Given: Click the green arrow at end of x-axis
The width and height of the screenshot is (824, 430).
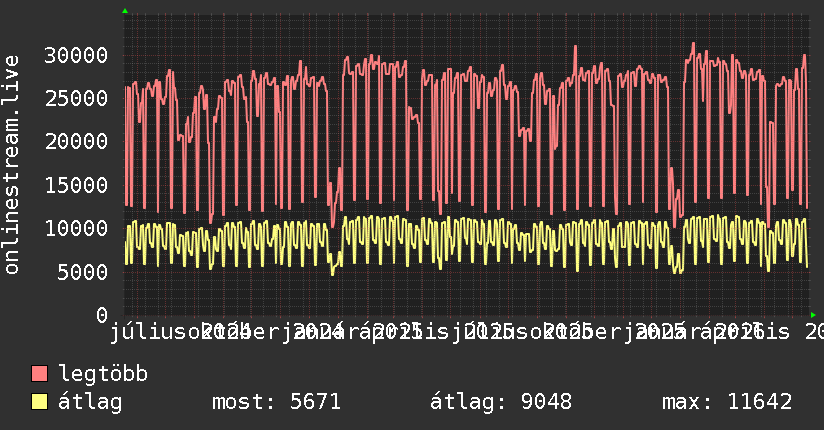Looking at the screenshot, I should click(x=813, y=315).
